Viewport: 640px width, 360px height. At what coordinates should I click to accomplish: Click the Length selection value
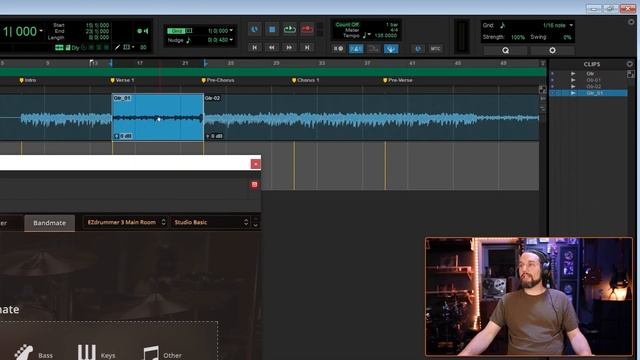tap(99, 37)
